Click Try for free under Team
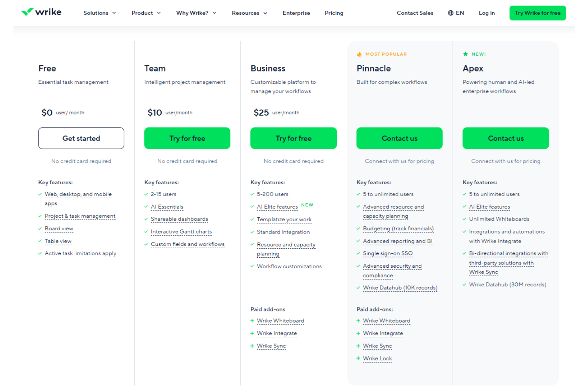The image size is (588, 392). tap(187, 138)
